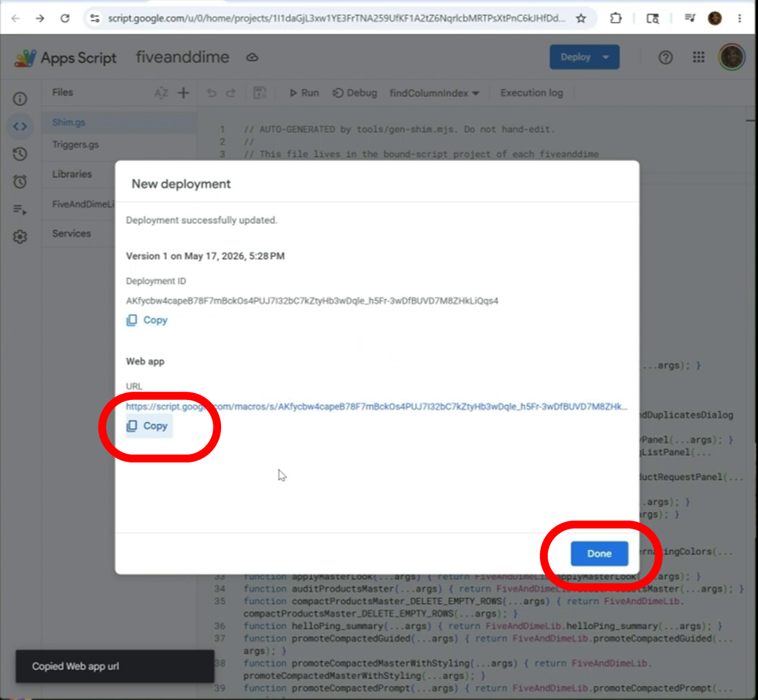Click the New deployment dialog title
This screenshot has width=758, height=700.
coord(181,184)
